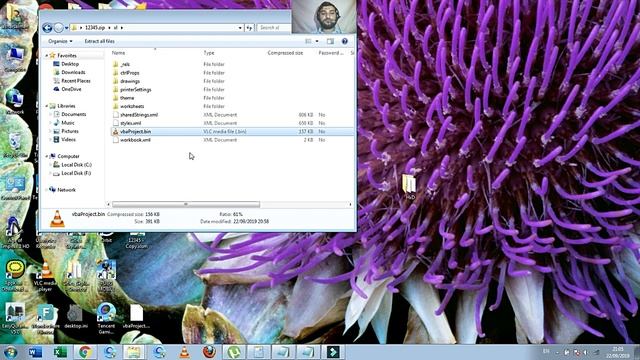Image resolution: width=640 pixels, height=360 pixels.
Task: Click the Explorer Back arrow button
Action: click(x=47, y=28)
